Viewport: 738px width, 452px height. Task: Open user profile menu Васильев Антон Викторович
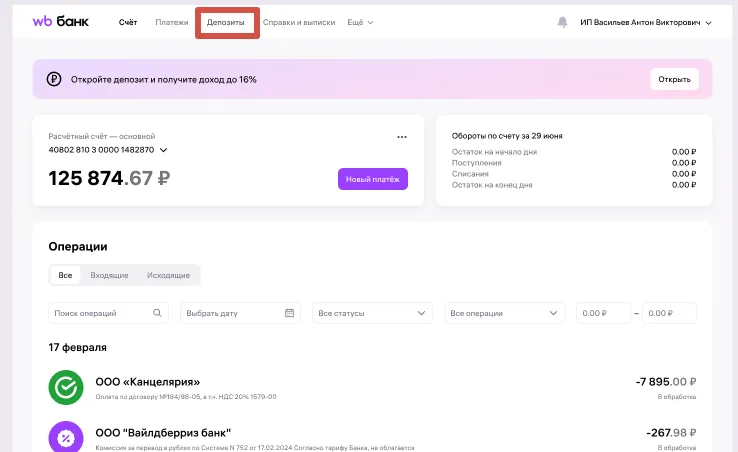click(646, 22)
